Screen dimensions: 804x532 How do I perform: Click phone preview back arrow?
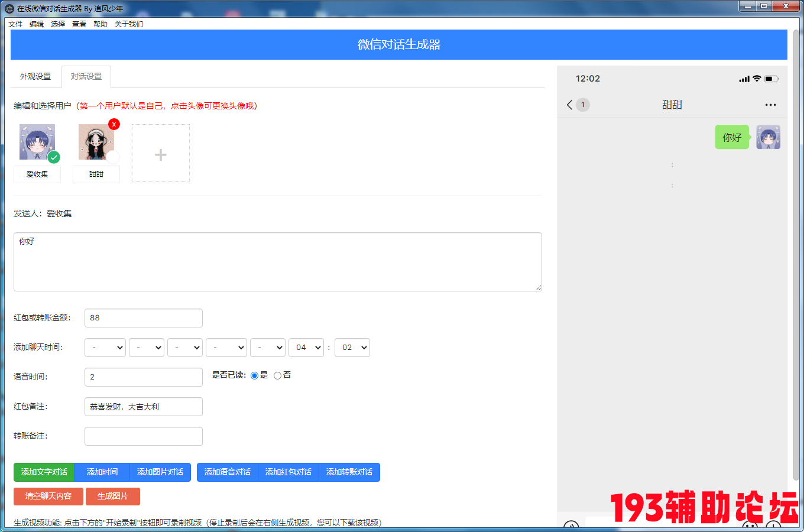(x=569, y=105)
